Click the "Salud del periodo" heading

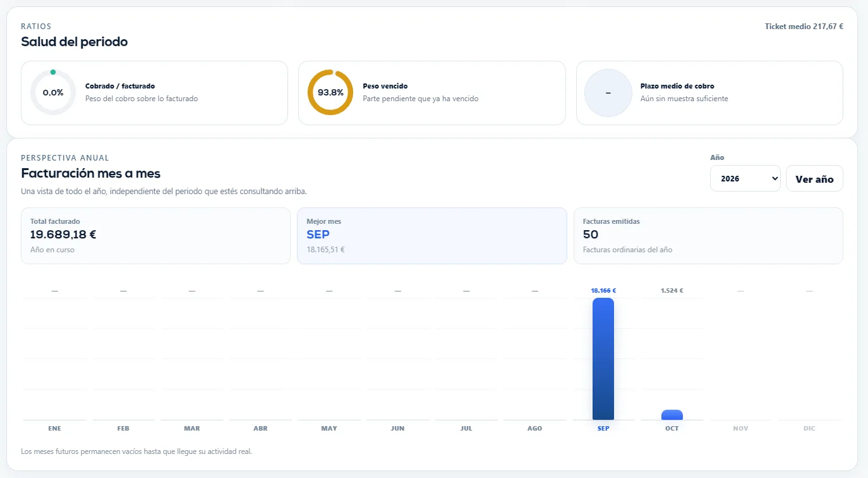coord(75,42)
